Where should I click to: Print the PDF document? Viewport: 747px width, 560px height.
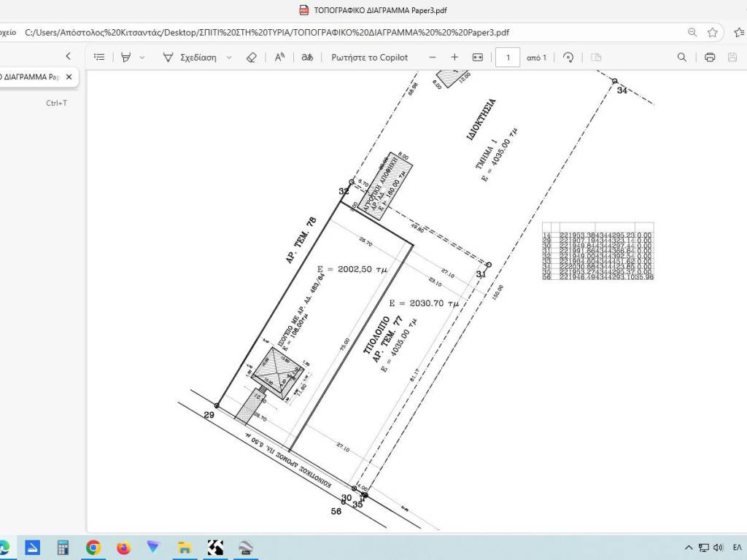710,57
